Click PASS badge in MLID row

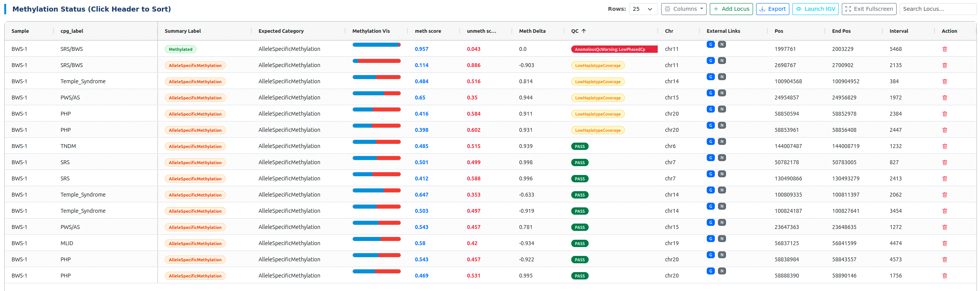(x=580, y=243)
